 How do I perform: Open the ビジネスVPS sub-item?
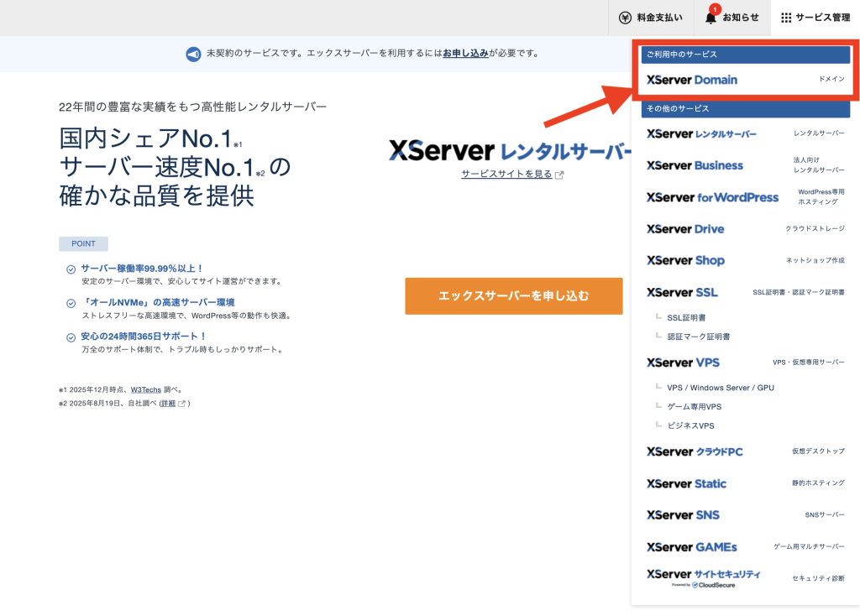tap(690, 425)
